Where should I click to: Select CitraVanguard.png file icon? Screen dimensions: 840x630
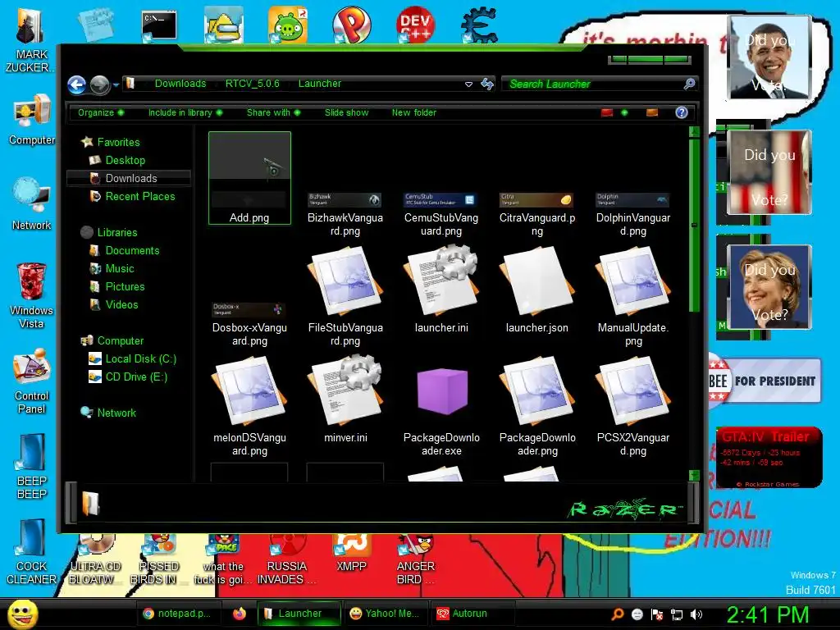pyautogui.click(x=536, y=200)
